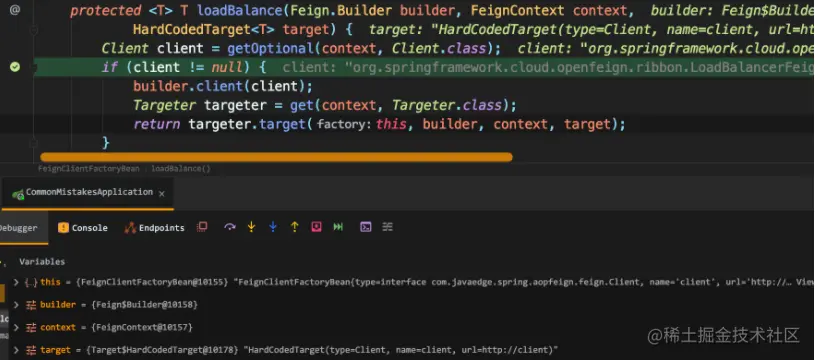815x360 pixels.
Task: Close the CommonMistakesApplication debug tab
Action: [162, 193]
